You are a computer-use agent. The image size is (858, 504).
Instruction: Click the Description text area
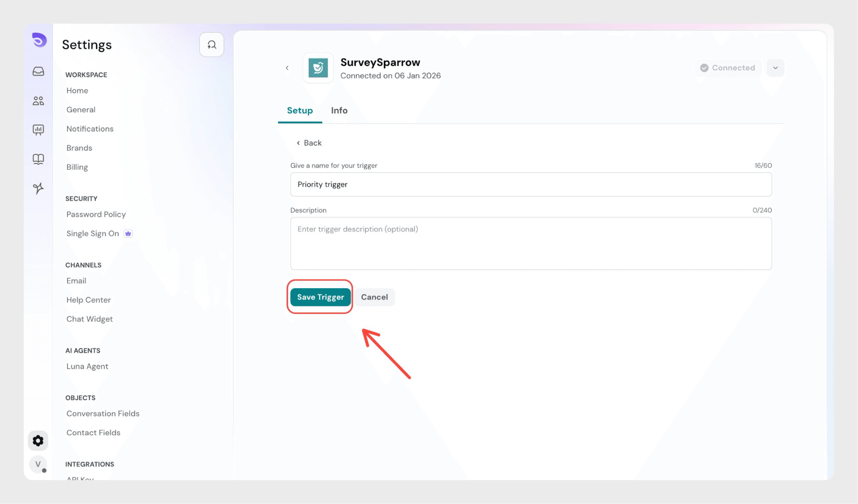(x=530, y=243)
